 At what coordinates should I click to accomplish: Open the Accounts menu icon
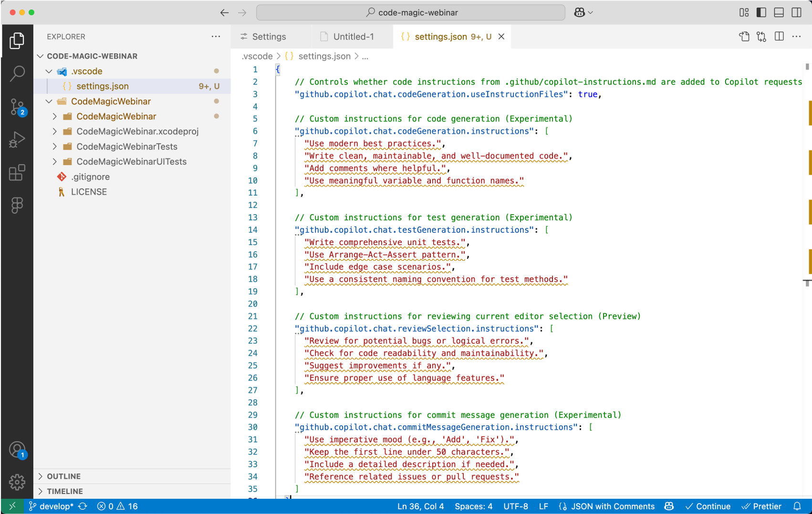(x=17, y=450)
